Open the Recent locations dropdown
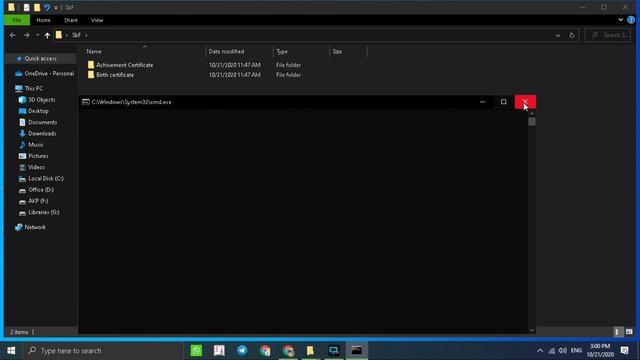The height and width of the screenshot is (360, 640). 38,35
